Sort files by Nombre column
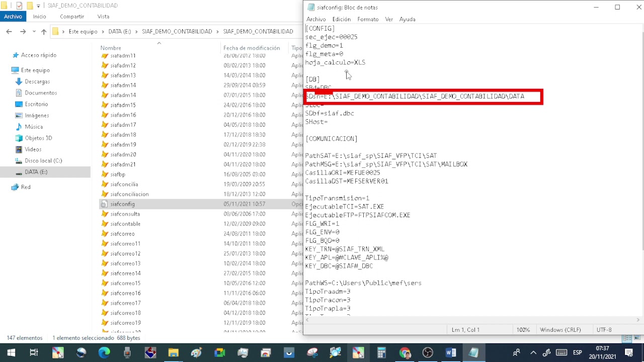644x362 pixels. point(111,48)
